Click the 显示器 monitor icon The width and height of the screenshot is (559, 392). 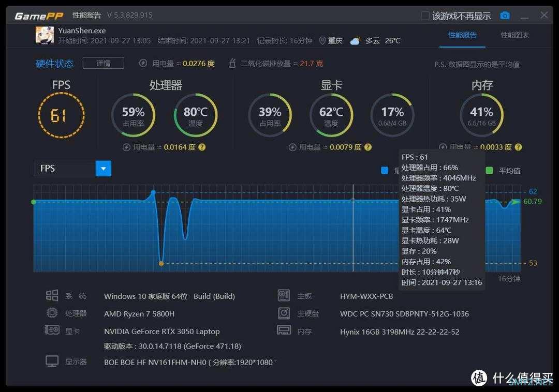52,361
